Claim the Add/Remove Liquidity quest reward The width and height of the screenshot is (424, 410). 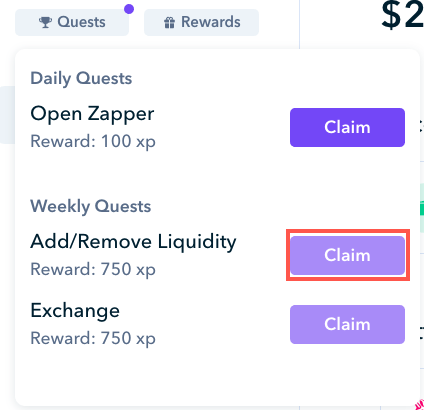click(x=347, y=255)
